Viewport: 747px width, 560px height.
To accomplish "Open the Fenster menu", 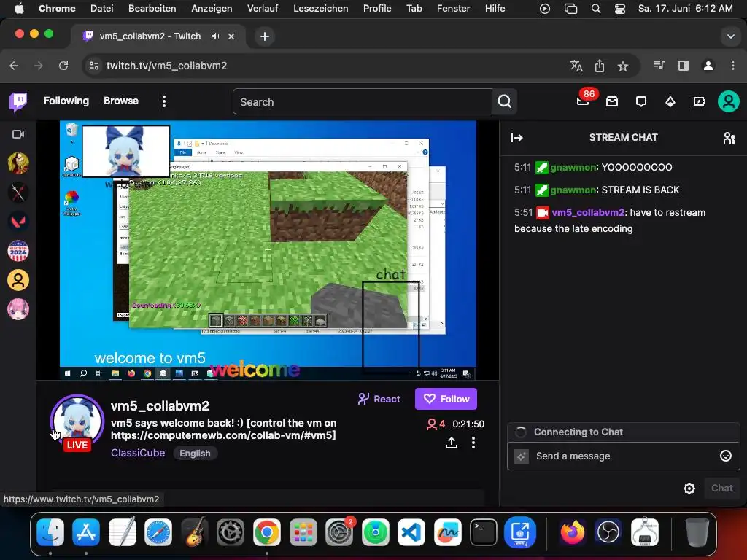I will pos(454,9).
